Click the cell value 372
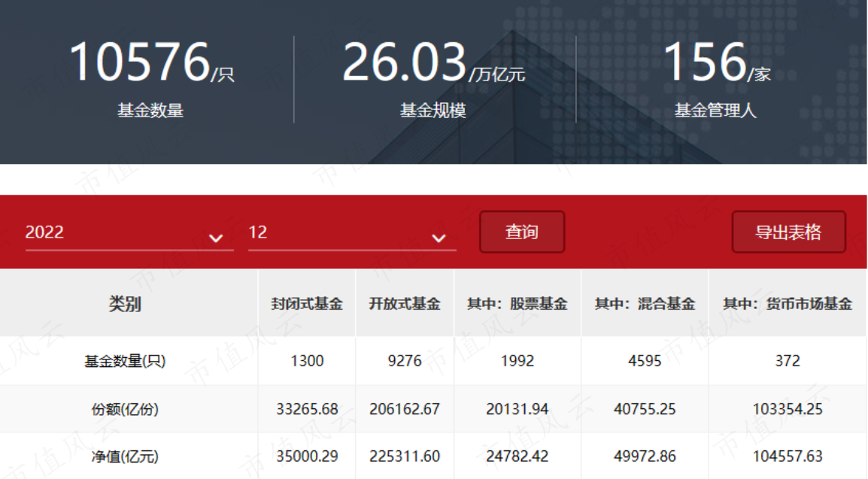Screen dimensions: 868x479 click(x=788, y=361)
